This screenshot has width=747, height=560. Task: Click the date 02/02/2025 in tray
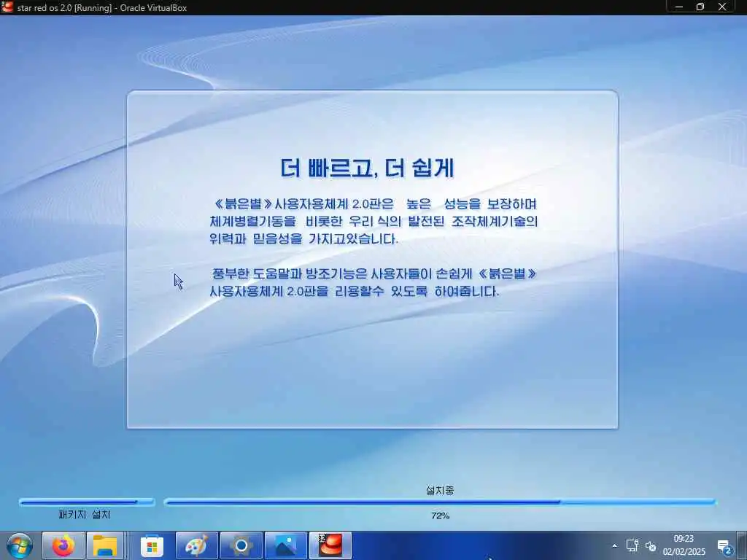coord(684,552)
